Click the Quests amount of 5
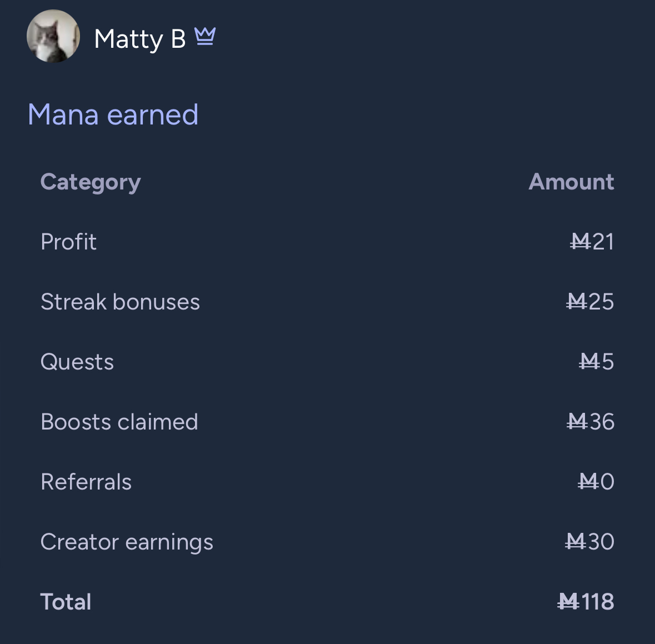 point(596,362)
